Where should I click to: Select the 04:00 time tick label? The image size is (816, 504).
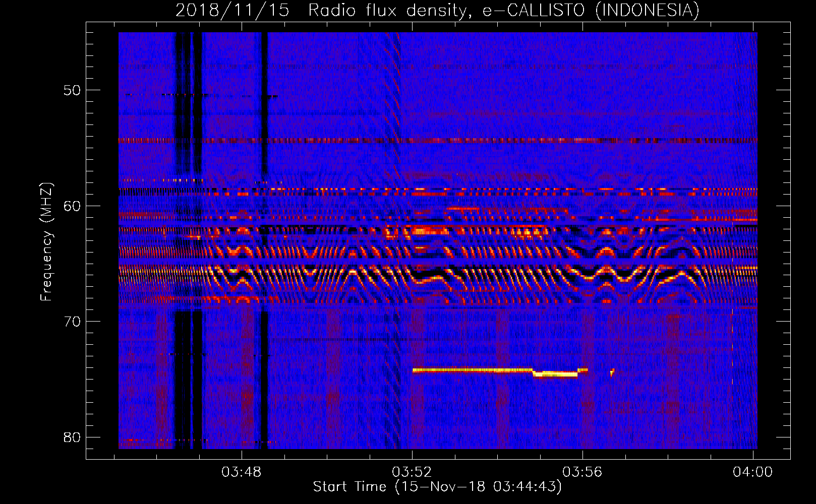coord(753,472)
